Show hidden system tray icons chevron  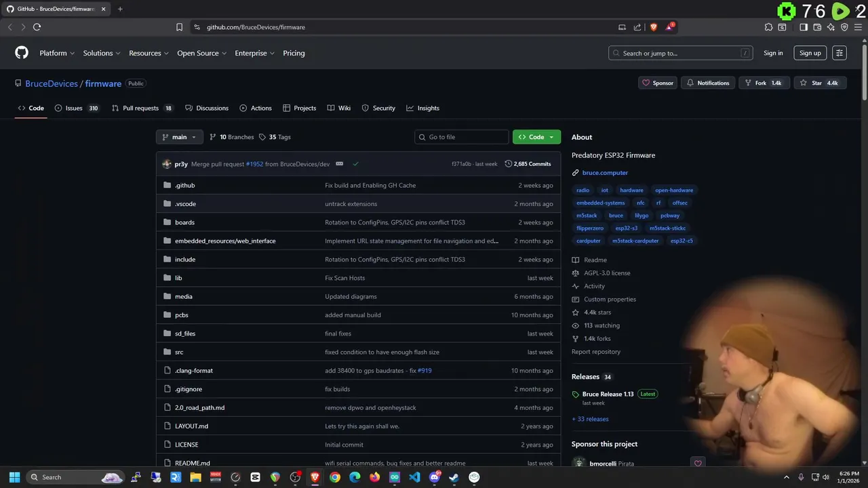pyautogui.click(x=787, y=477)
